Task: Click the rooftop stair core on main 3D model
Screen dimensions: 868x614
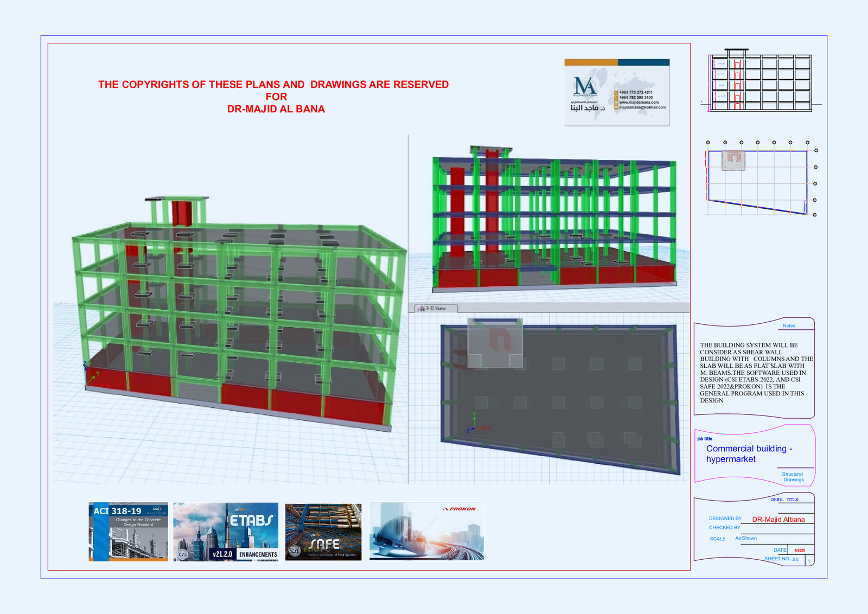Action: (178, 212)
